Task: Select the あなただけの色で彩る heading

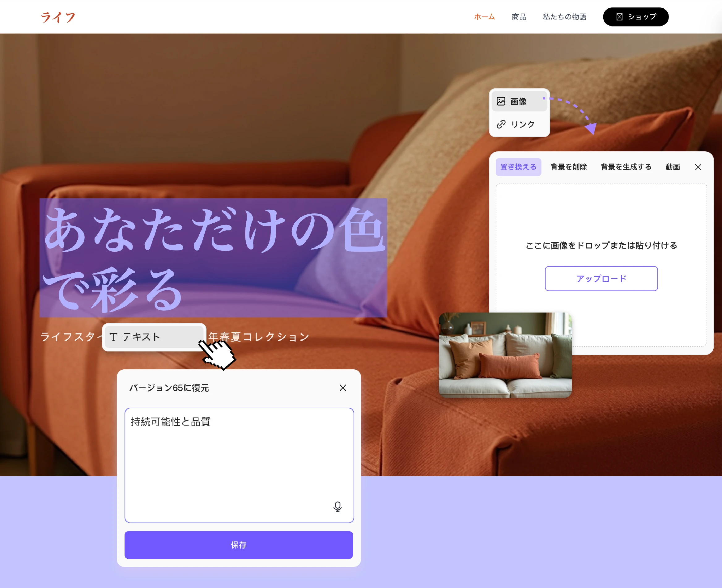Action: tap(213, 258)
